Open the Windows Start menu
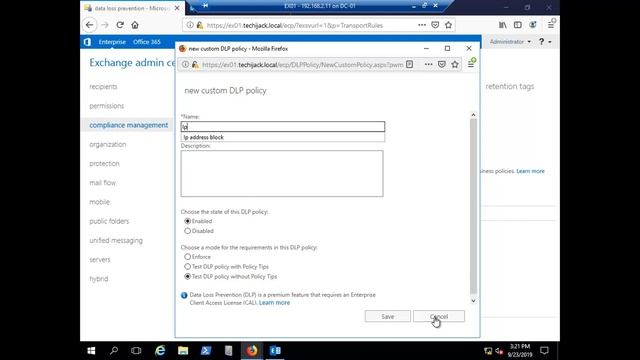This screenshot has height=360, width=640. (91, 351)
